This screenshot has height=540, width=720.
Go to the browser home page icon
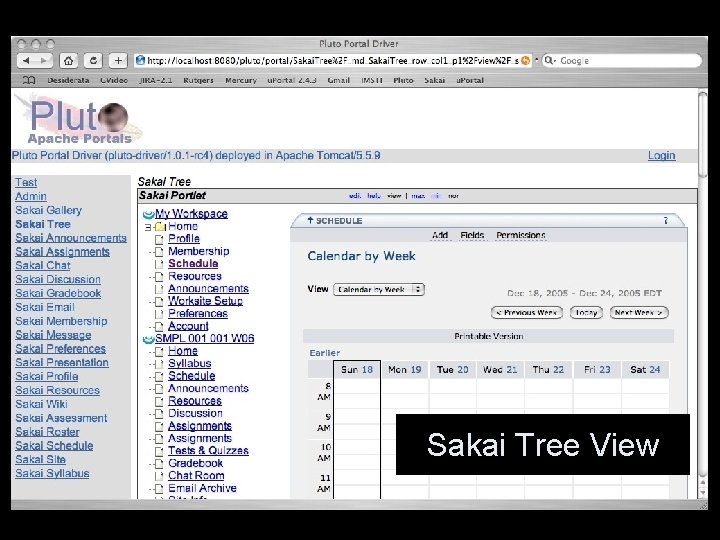(68, 60)
